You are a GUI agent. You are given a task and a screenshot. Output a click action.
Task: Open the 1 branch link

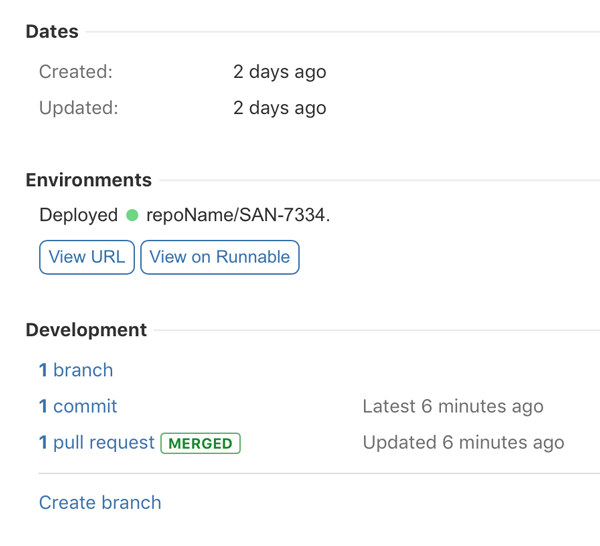[x=76, y=370]
